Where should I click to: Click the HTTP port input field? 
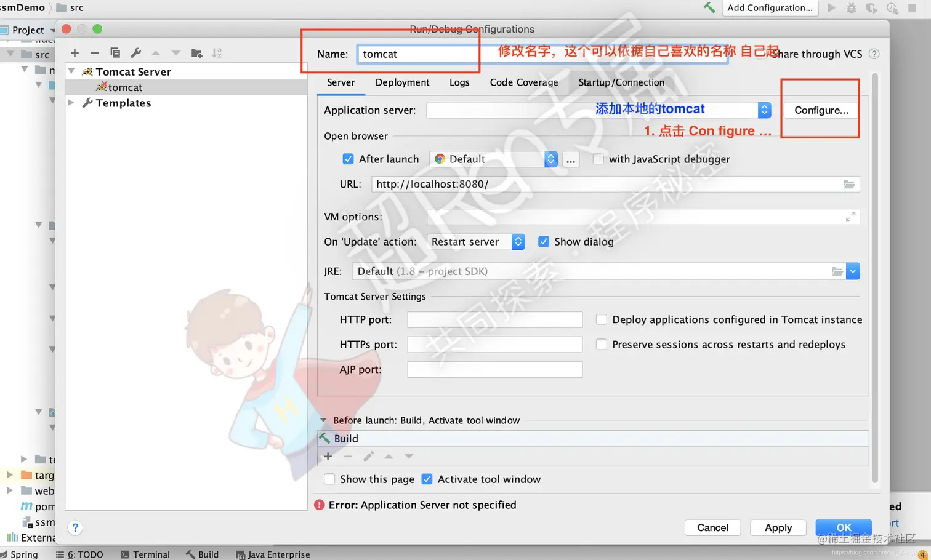pyautogui.click(x=494, y=319)
